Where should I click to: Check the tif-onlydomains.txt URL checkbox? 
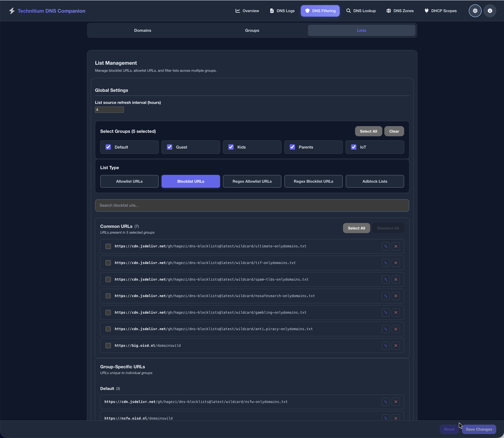point(108,263)
